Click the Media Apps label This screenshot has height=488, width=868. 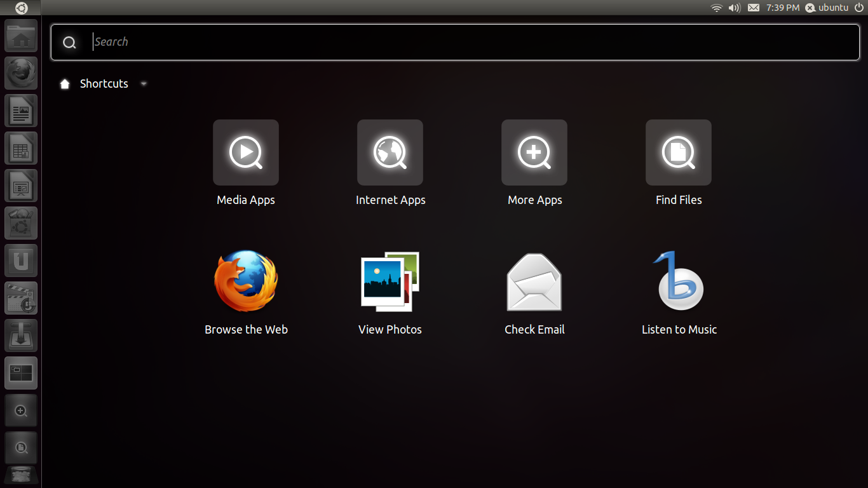point(246,200)
